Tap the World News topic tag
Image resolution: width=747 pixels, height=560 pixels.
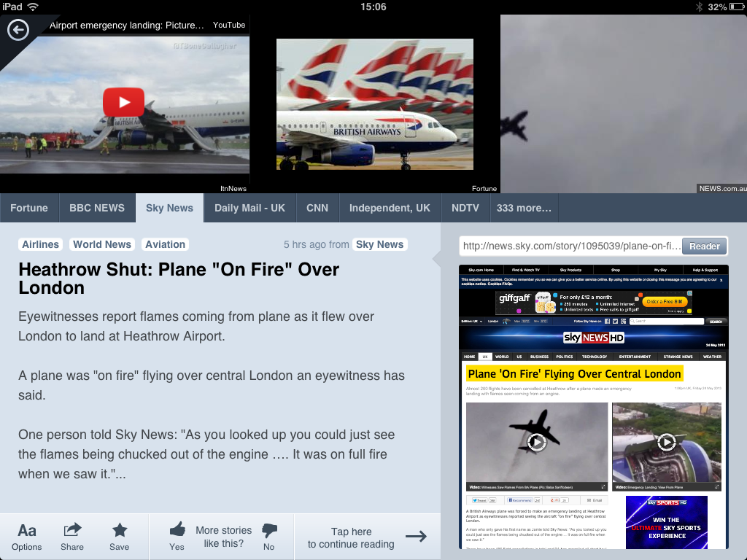(x=102, y=244)
